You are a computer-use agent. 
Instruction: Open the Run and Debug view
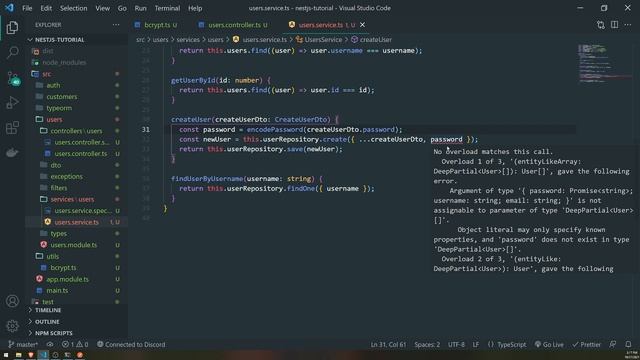click(12, 102)
